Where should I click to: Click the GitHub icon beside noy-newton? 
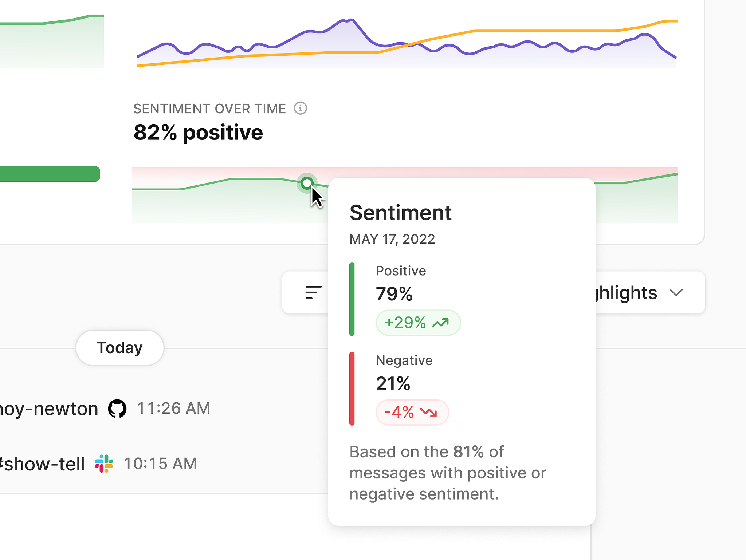[x=117, y=409]
